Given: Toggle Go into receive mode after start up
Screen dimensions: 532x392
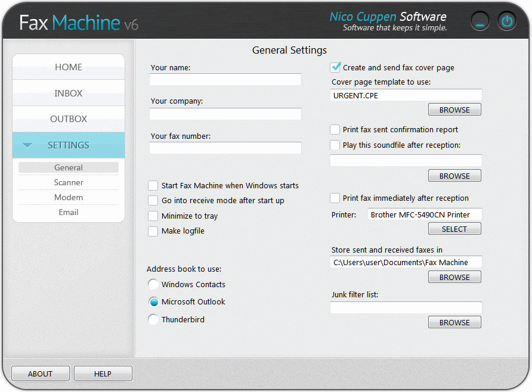Looking at the screenshot, I should coord(153,201).
